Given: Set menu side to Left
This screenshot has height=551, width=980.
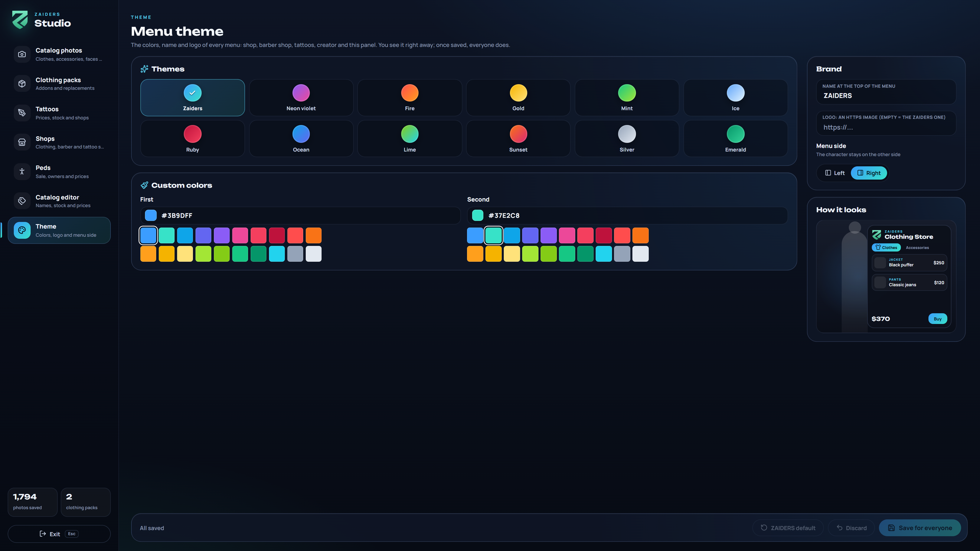Looking at the screenshot, I should [835, 173].
